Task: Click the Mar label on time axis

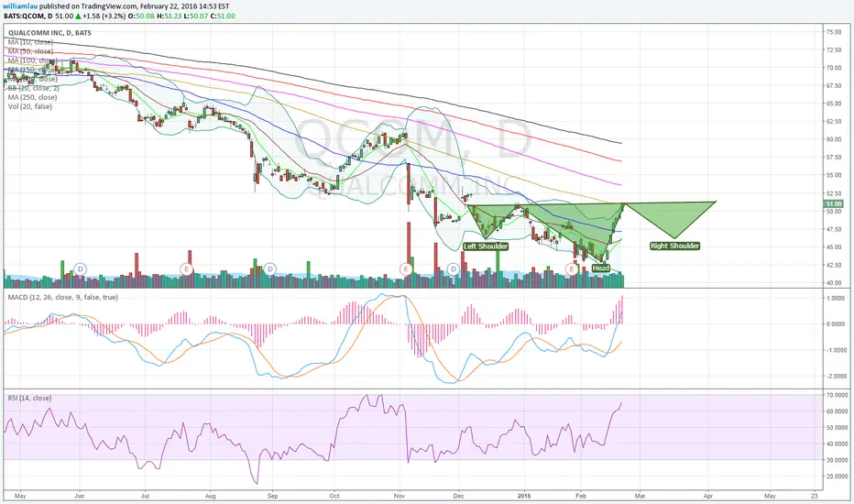Action: tap(640, 496)
